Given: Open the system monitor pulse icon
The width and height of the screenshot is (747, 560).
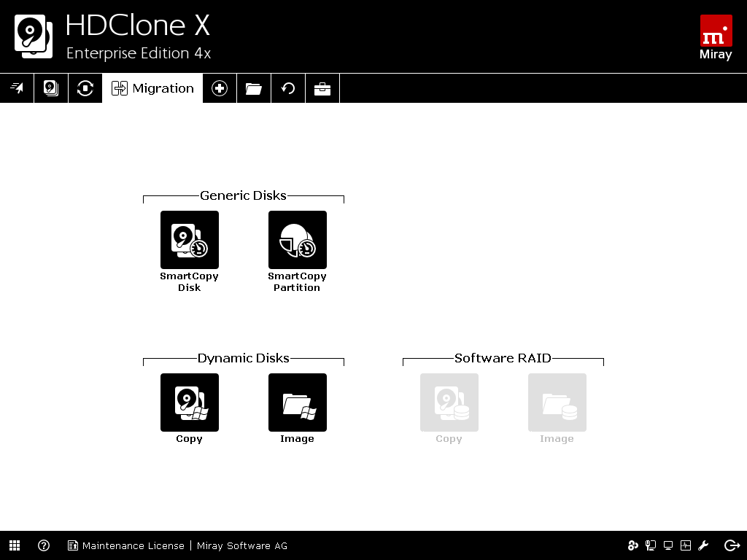Looking at the screenshot, I should coord(686,545).
